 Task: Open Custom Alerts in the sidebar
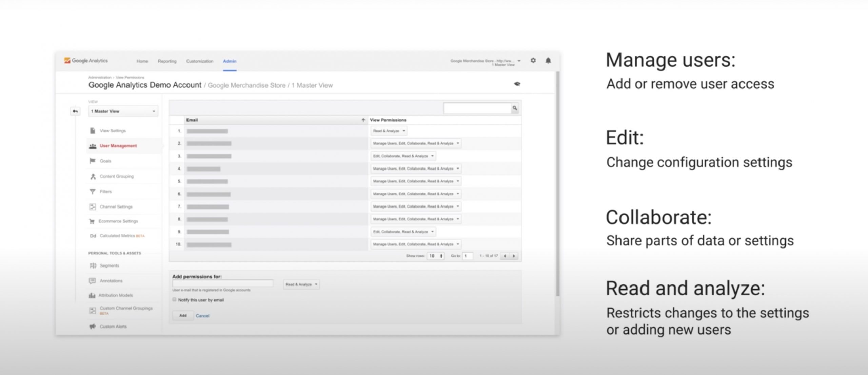(113, 327)
